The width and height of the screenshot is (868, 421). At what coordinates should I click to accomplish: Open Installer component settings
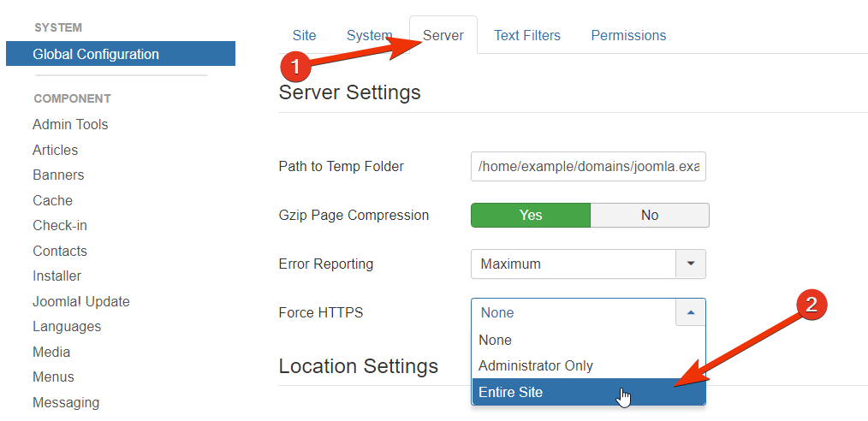click(57, 276)
